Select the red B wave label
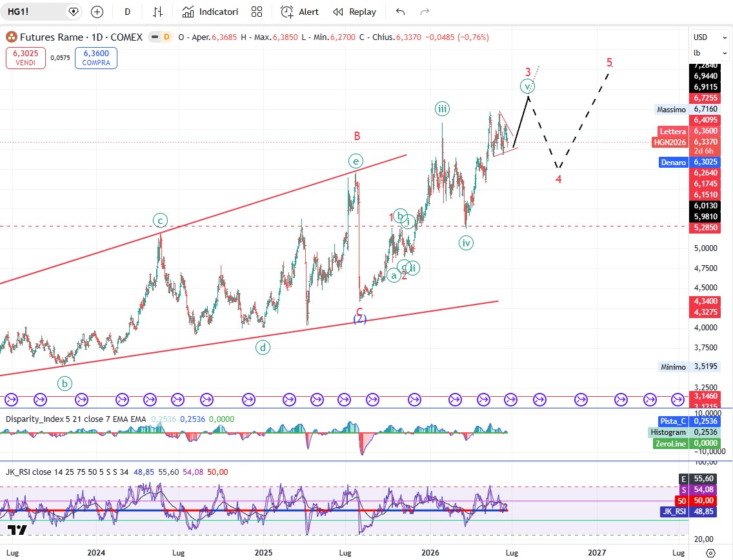 click(x=357, y=136)
